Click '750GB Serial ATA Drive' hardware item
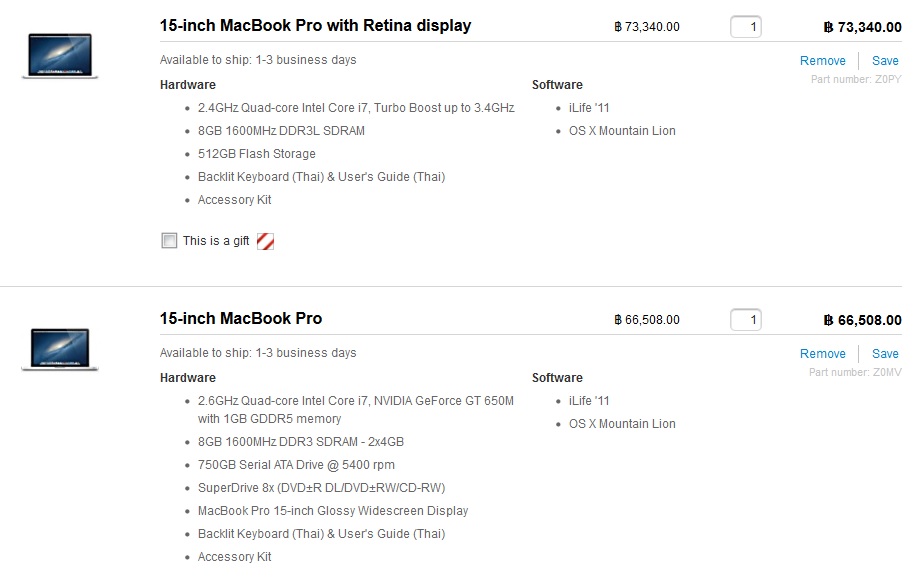 [296, 465]
